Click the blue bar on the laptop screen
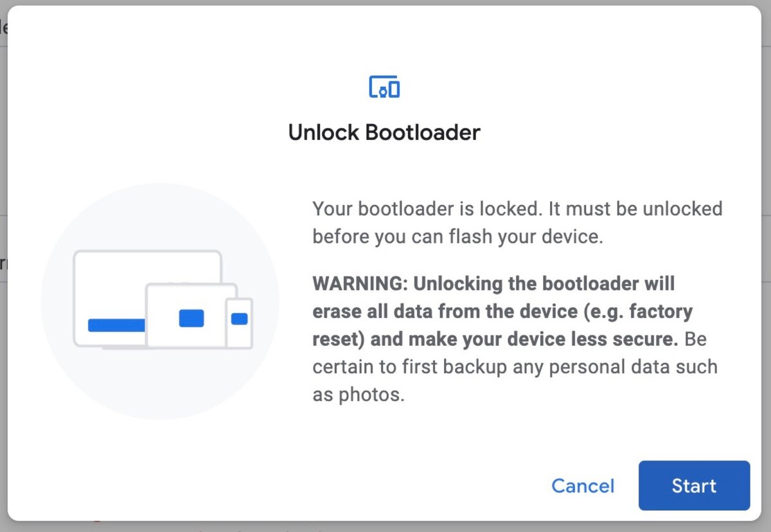771x532 pixels. point(116,325)
